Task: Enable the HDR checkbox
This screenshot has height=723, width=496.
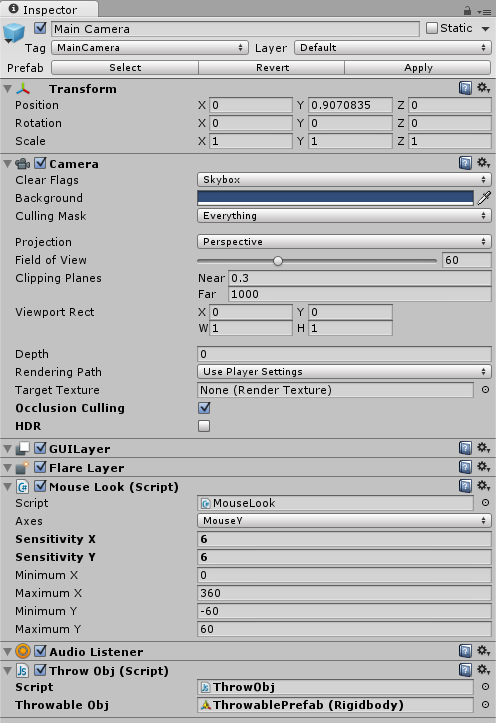Action: [x=204, y=426]
